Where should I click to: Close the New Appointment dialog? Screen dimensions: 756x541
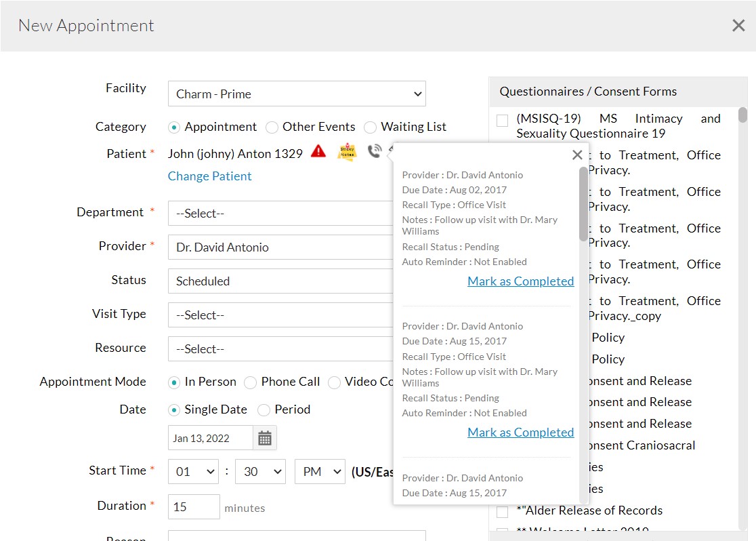[x=738, y=26]
